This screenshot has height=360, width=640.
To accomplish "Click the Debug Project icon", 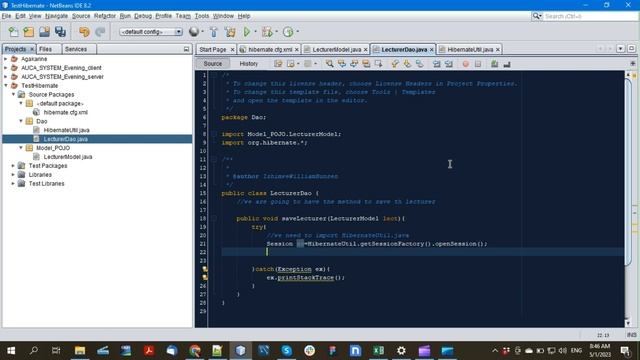I will tap(267, 32).
